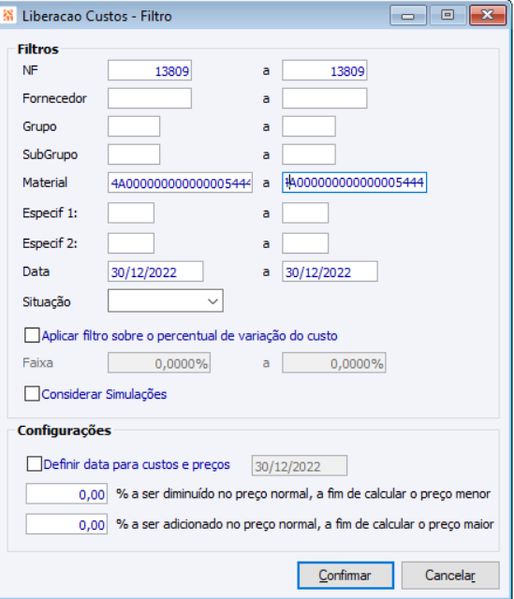Image resolution: width=514 pixels, height=599 pixels.
Task: Check Definir data para custos e preços
Action: pos(34,464)
